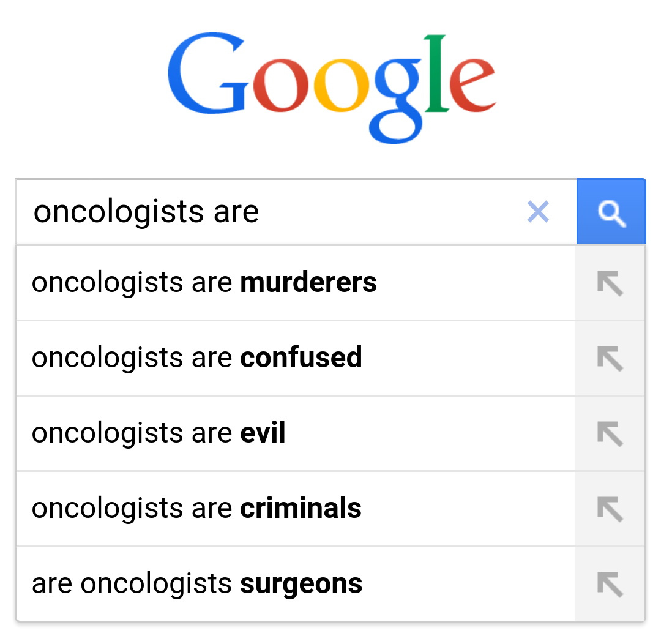Image resolution: width=661 pixels, height=644 pixels.
Task: Select the suggestion "oncologists are murderers"
Action: pos(204,283)
